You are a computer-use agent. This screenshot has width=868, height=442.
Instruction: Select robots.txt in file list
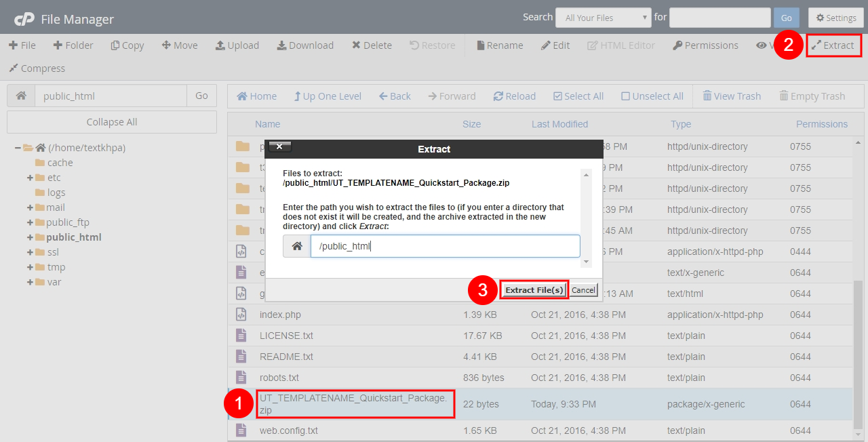tap(279, 378)
